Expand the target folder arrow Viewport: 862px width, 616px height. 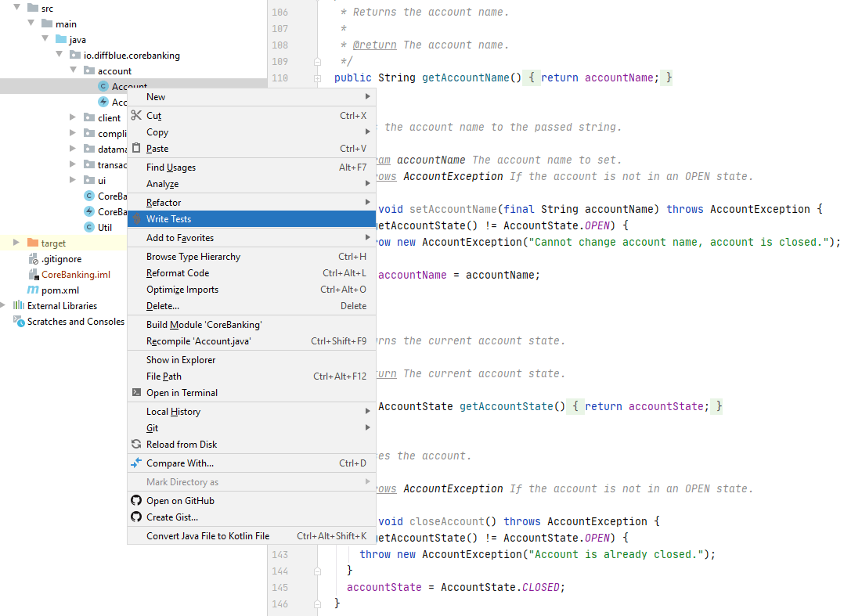click(16, 243)
